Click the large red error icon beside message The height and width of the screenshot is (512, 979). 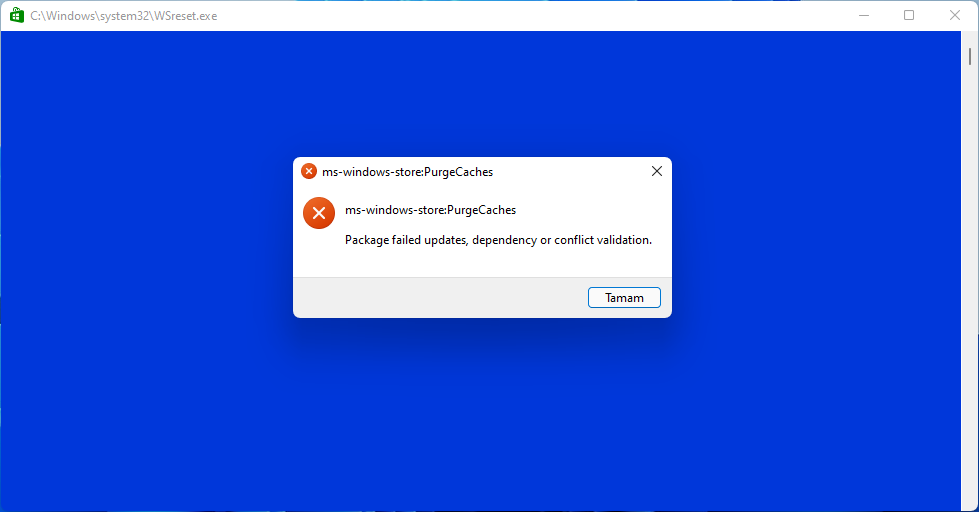(319, 213)
